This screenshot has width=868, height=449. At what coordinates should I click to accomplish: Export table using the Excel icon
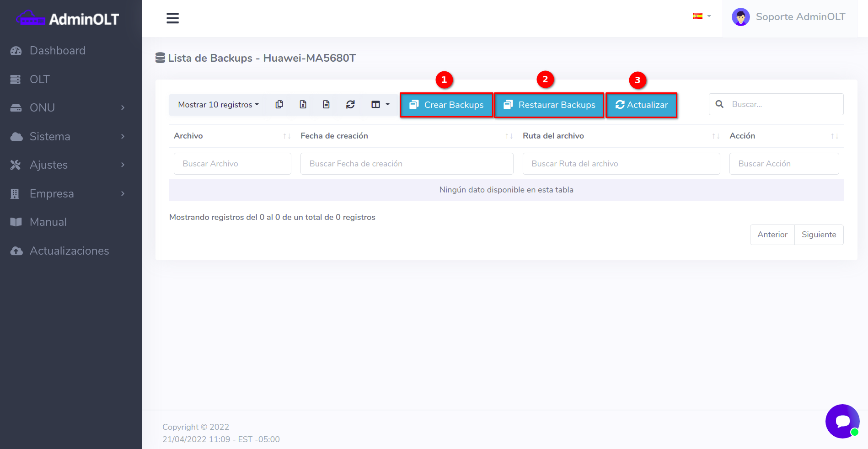coord(303,105)
